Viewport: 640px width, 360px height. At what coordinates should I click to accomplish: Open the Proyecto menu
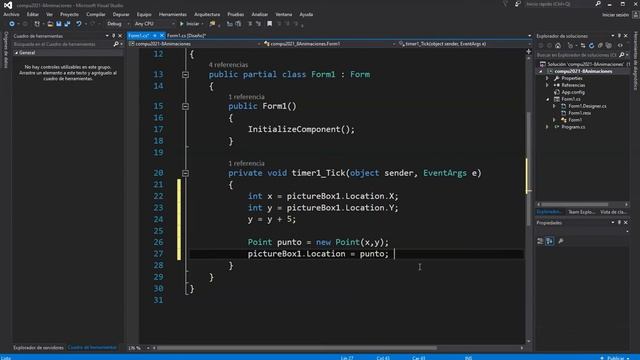(x=69, y=14)
